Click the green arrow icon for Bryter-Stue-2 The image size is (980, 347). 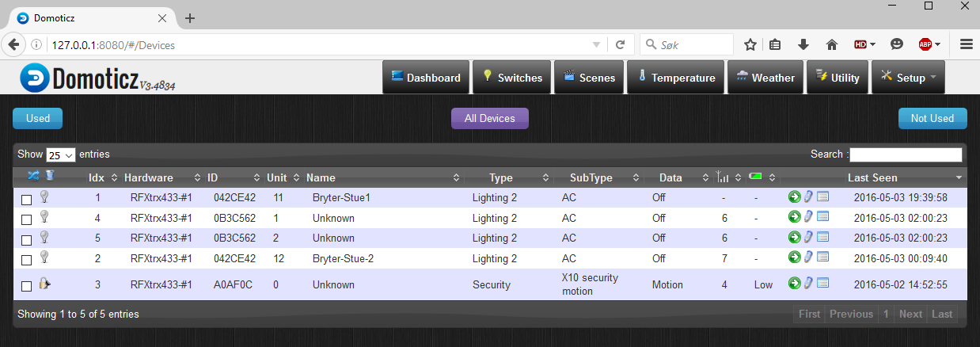(x=795, y=257)
